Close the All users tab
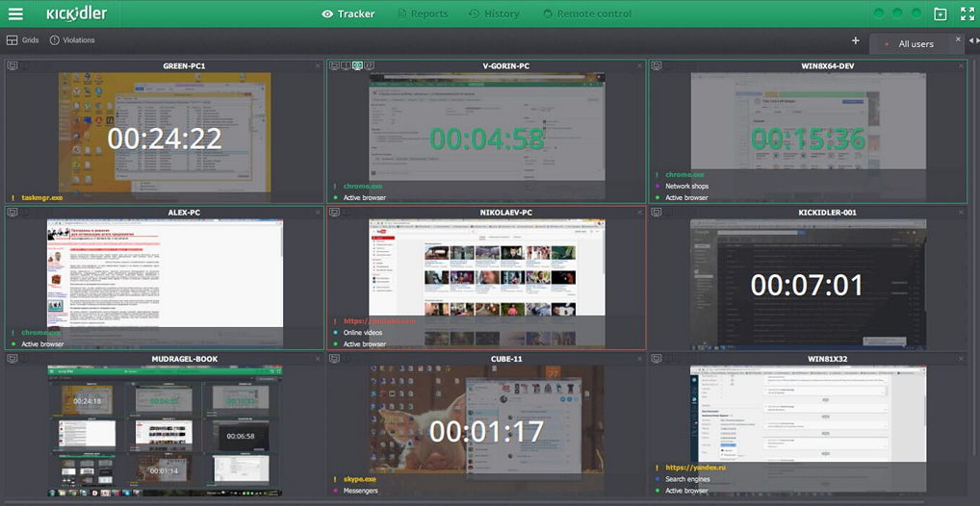 [x=958, y=38]
